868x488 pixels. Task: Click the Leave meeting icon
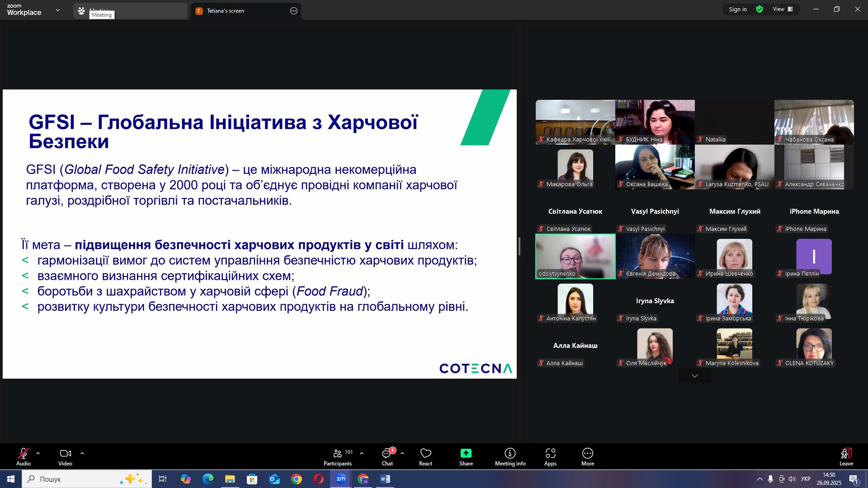(846, 454)
